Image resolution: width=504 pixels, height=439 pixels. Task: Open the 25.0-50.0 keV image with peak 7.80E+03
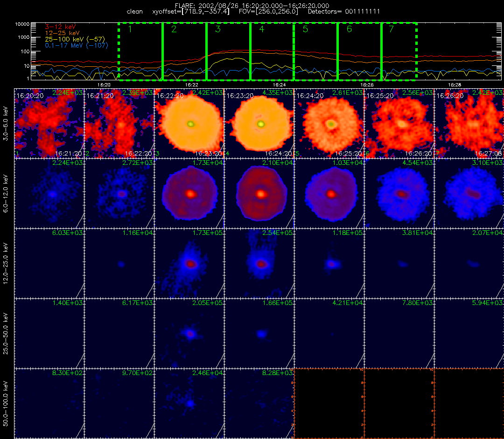399,333
